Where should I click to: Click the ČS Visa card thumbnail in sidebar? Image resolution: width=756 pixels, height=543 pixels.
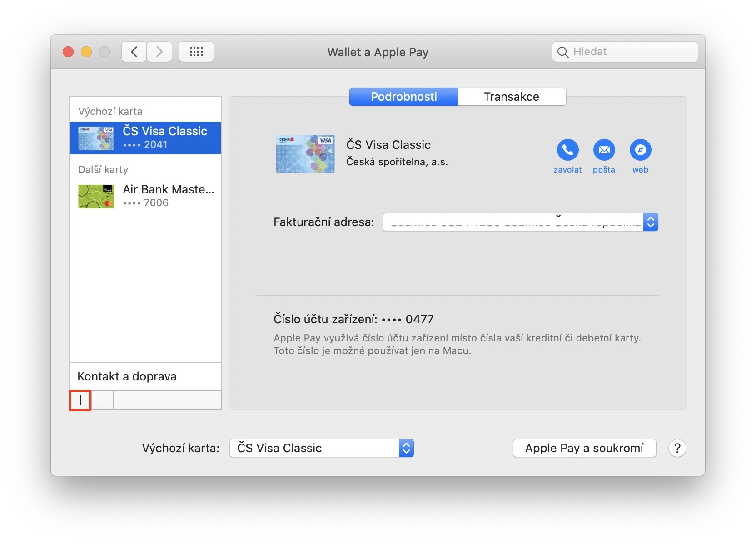click(96, 138)
